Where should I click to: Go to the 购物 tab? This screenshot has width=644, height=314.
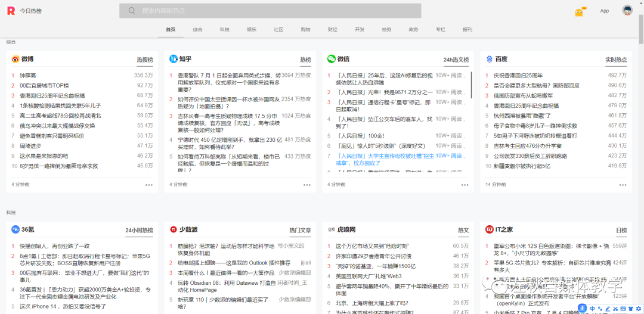tap(305, 30)
